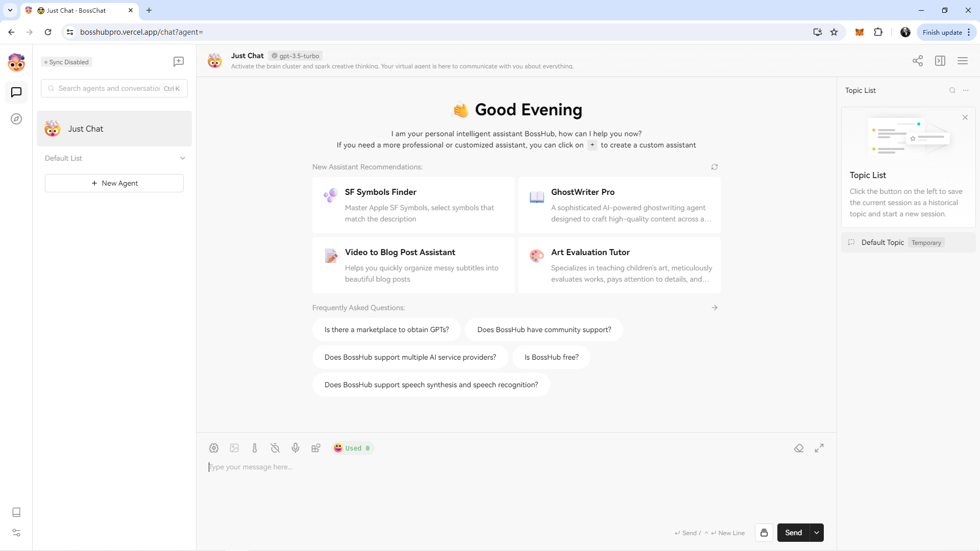The image size is (980, 551).
Task: Open the Send button dropdown arrow
Action: (x=817, y=533)
